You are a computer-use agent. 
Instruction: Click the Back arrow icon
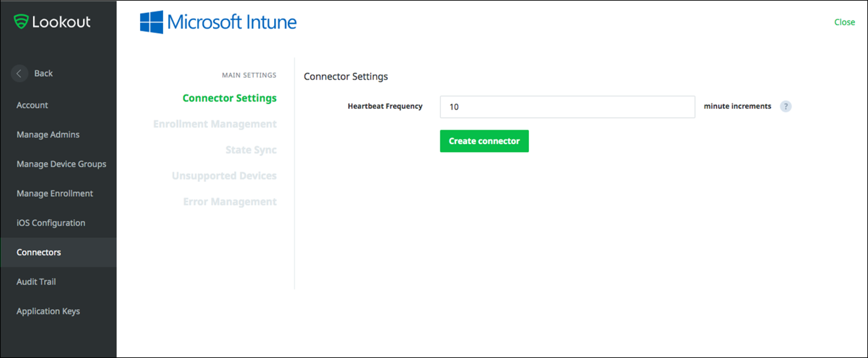19,73
